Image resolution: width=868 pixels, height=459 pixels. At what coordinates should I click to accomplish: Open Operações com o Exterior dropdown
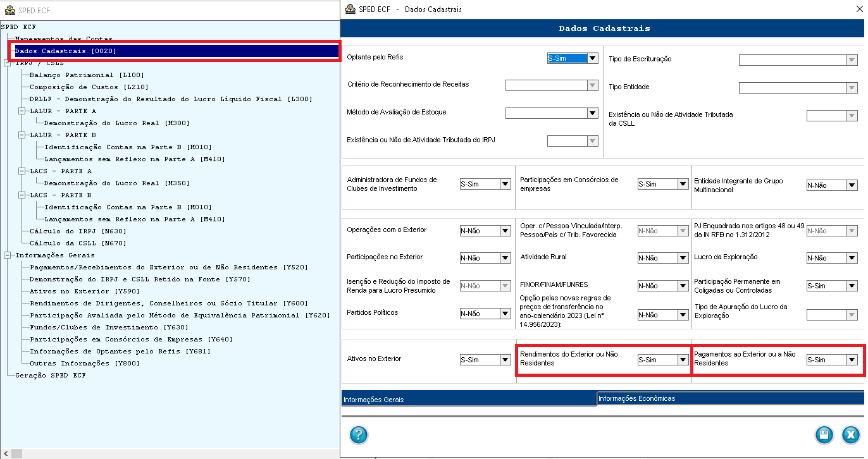point(505,231)
